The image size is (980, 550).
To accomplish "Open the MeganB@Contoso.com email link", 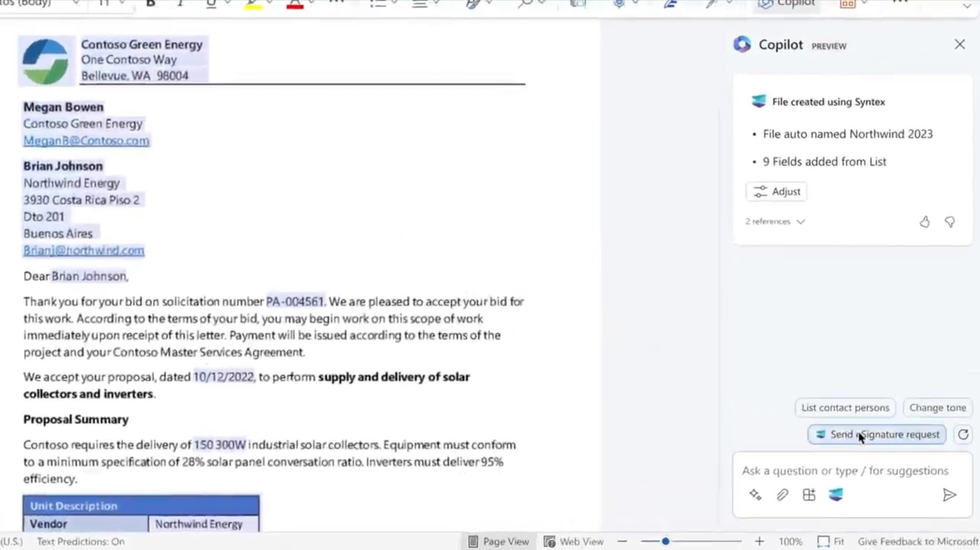I will (x=86, y=140).
